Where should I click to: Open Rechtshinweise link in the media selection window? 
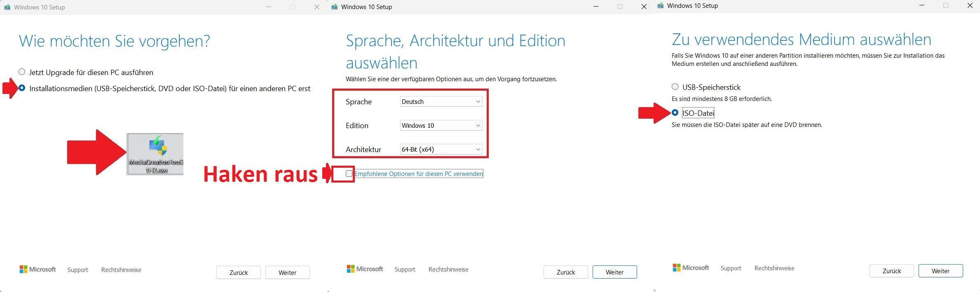point(774,268)
